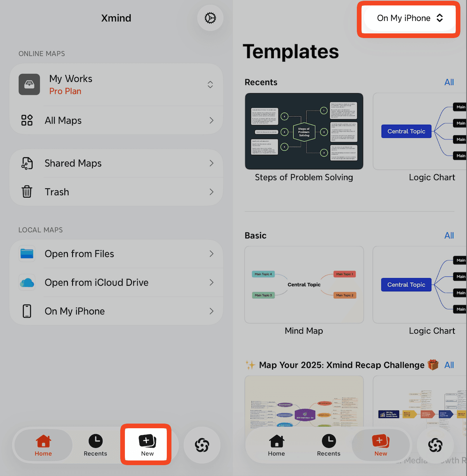Image resolution: width=467 pixels, height=476 pixels.
Task: Show All Xmind Recap Challenge templates
Action: click(x=449, y=365)
